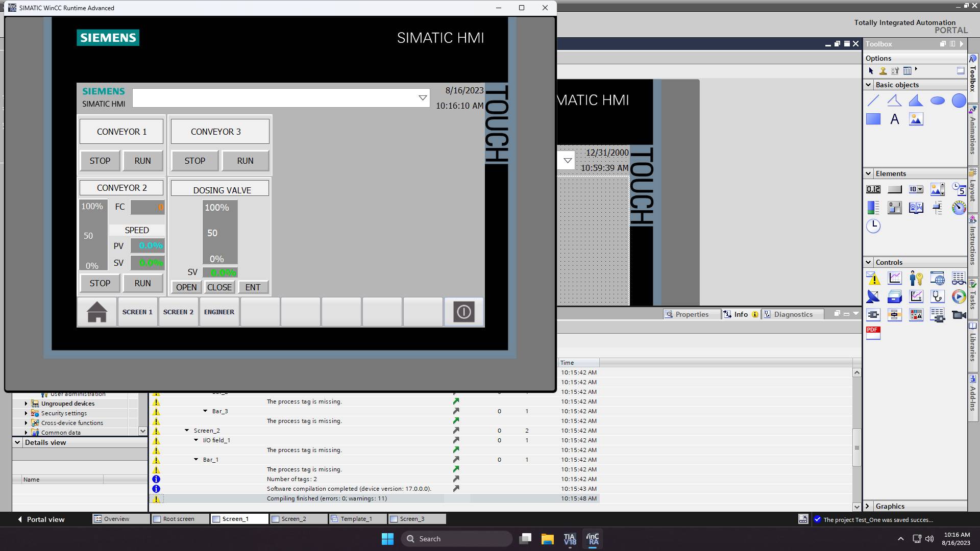The width and height of the screenshot is (980, 551).
Task: Activate the stamp mode in Toolbox options
Action: 883,71
